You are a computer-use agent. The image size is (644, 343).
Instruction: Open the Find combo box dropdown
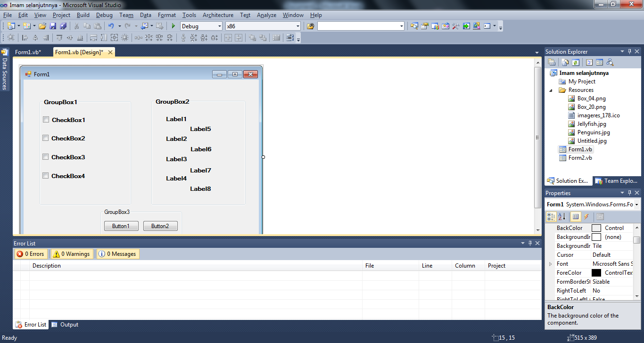tap(402, 26)
